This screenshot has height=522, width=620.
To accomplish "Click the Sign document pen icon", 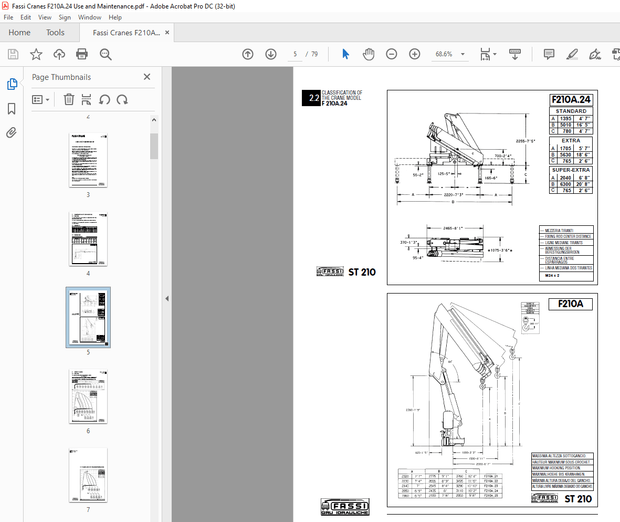I will 595,54.
